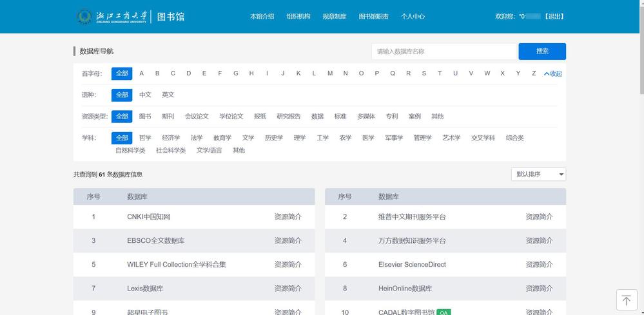Open 规章制度 navigation item
644x315 pixels.
pos(334,17)
